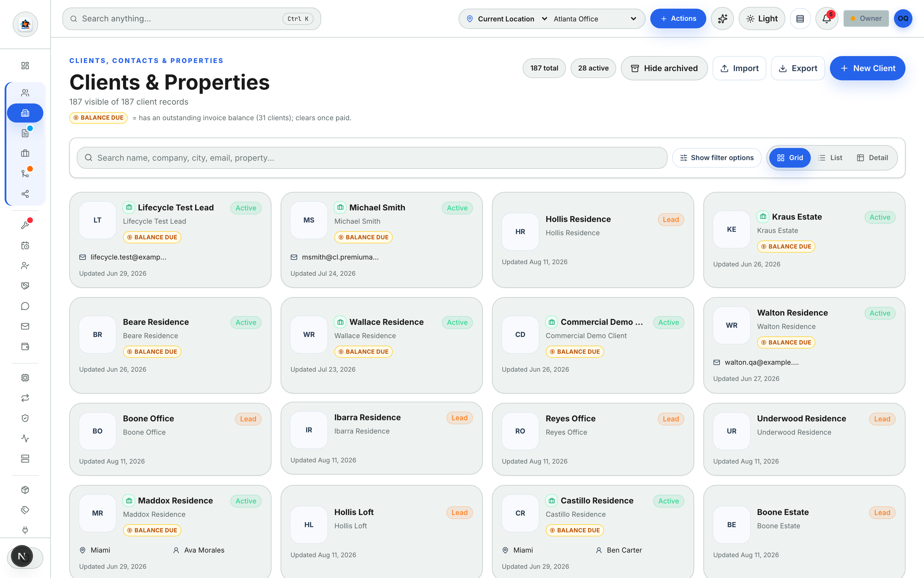Open the Hollis Residence card
The width and height of the screenshot is (924, 578).
(x=593, y=240)
